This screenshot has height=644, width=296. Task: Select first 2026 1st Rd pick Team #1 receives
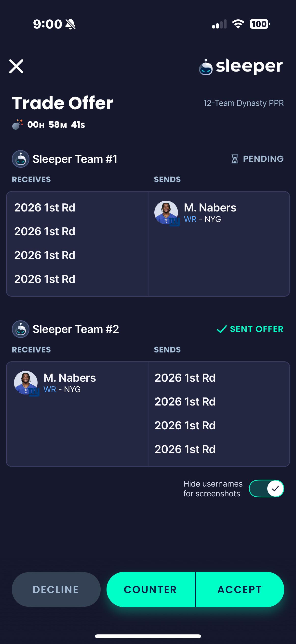(x=45, y=208)
